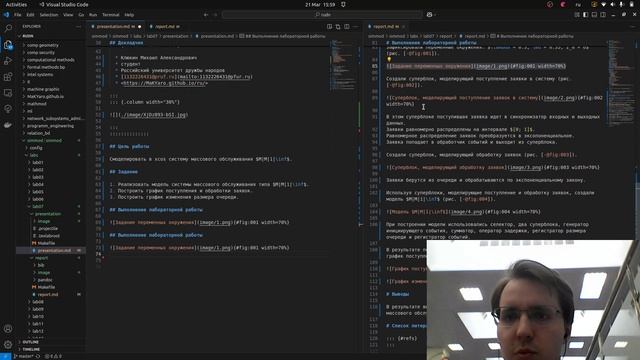
Task: Open system volume icon in tray
Action: pyautogui.click(x=612, y=5)
